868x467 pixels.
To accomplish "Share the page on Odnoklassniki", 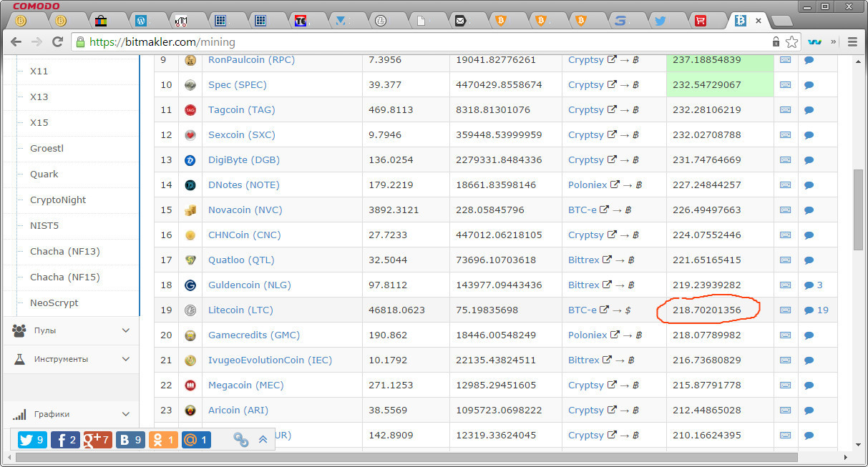I will point(163,440).
